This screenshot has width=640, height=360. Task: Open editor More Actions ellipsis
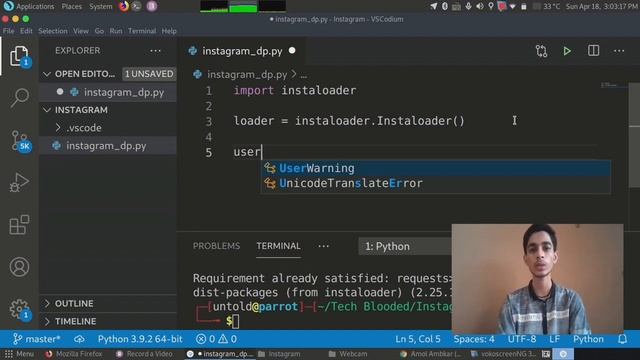pos(619,51)
